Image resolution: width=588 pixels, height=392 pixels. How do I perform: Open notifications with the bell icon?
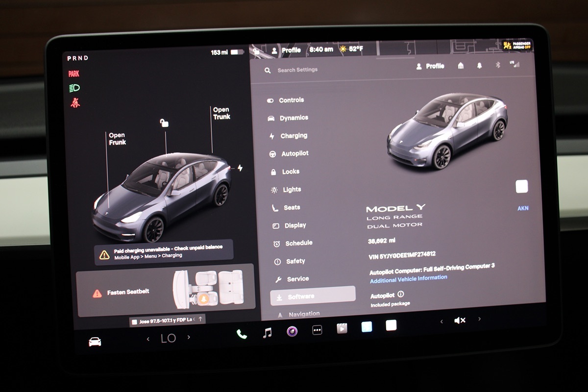click(479, 65)
